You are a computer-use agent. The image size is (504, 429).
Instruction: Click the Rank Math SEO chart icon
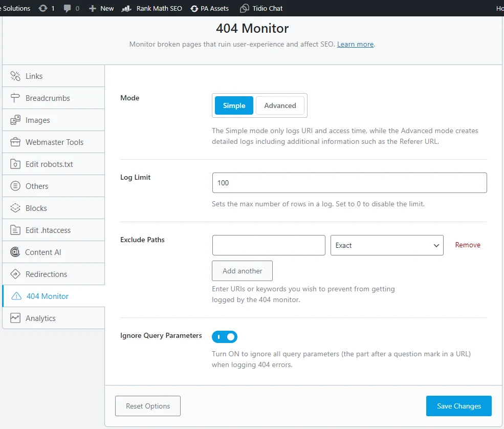coord(126,8)
